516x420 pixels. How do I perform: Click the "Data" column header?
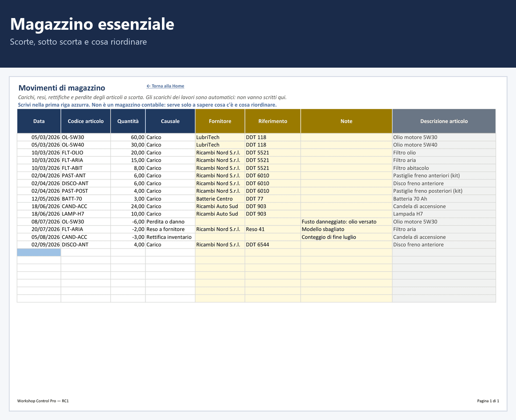coord(39,121)
